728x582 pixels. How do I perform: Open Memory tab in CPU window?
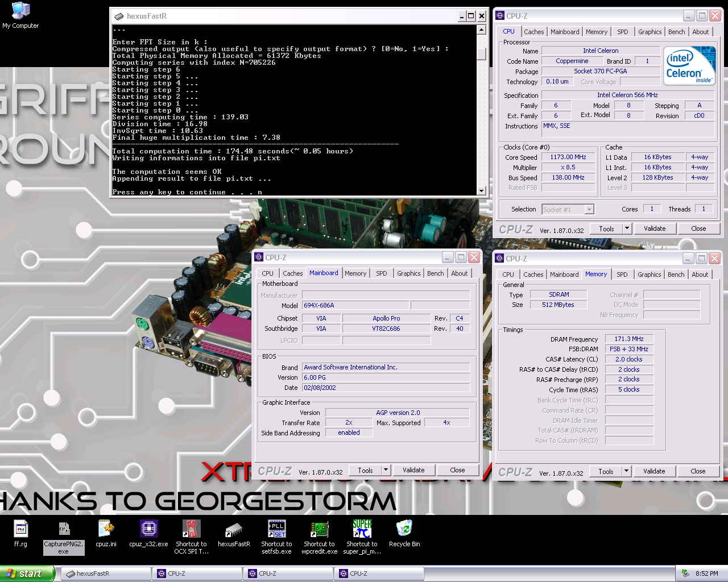[x=597, y=32]
